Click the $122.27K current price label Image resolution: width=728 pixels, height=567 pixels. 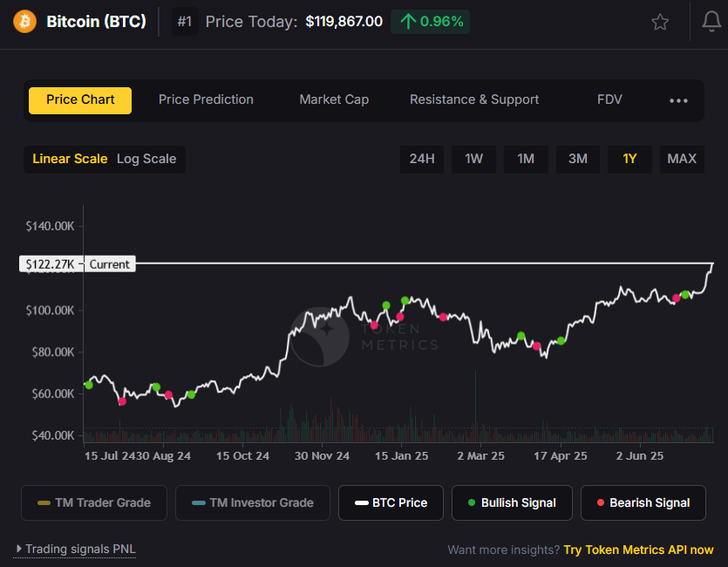[x=51, y=264]
